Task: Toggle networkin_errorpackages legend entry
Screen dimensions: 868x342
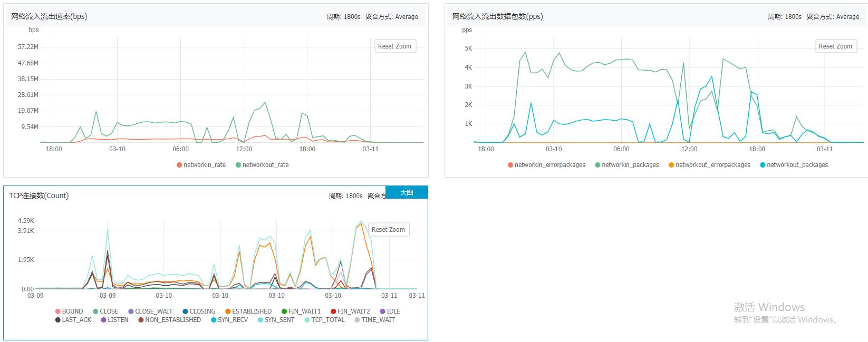Action: click(x=546, y=165)
